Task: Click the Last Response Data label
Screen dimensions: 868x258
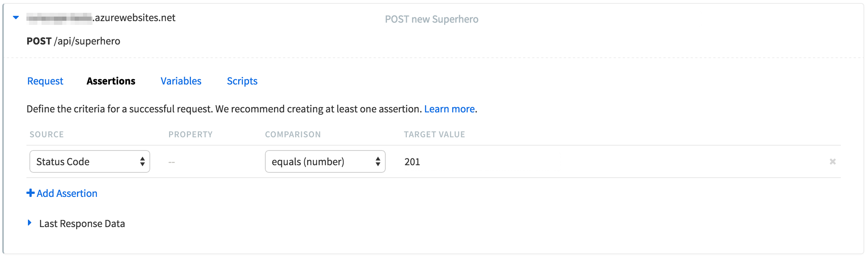Action: 82,224
